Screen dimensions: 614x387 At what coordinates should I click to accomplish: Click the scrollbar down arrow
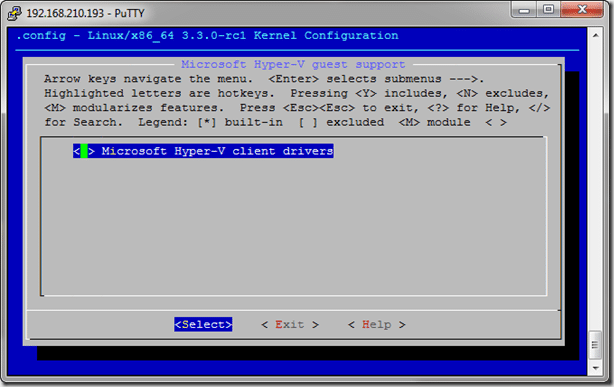pyautogui.click(x=596, y=368)
